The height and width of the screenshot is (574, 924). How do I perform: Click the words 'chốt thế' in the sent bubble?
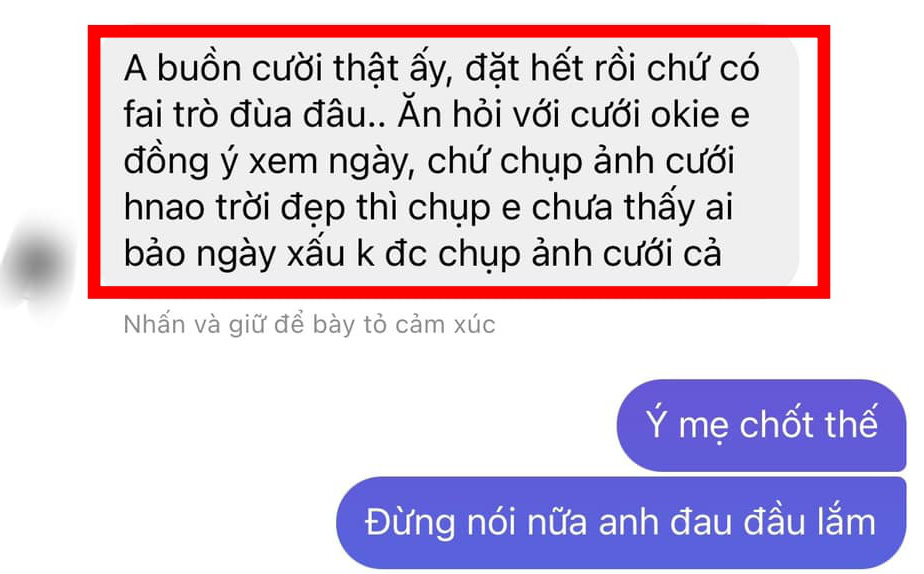click(x=808, y=424)
